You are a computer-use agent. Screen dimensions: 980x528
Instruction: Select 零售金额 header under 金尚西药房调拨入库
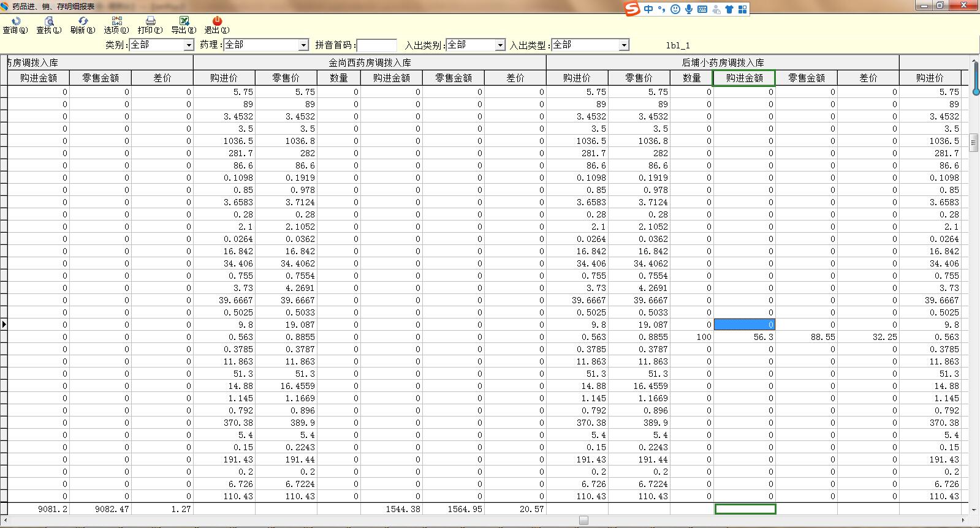(453, 78)
